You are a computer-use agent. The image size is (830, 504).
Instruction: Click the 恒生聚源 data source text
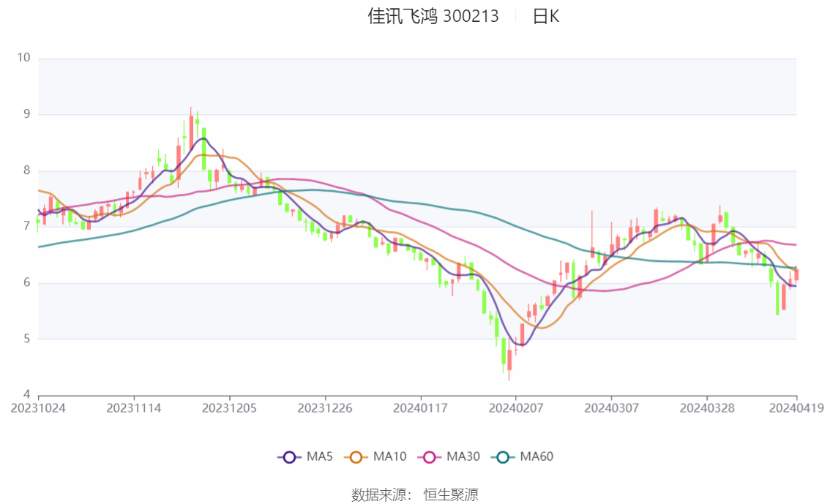coord(451,494)
